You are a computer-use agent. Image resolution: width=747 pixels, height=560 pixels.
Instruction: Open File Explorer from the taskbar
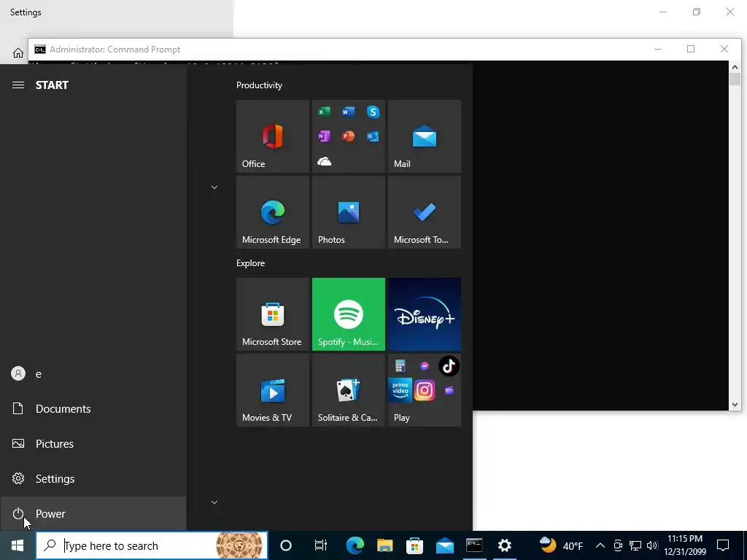pyautogui.click(x=385, y=545)
